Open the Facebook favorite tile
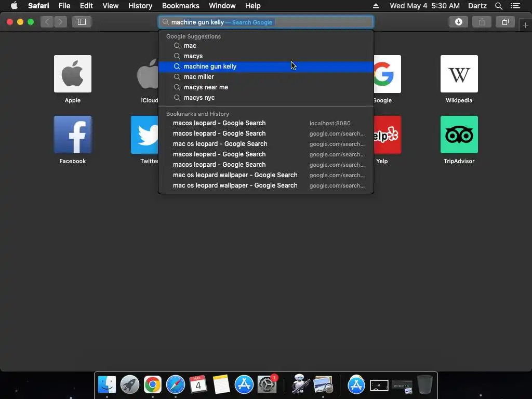This screenshot has height=399, width=532. pos(73,135)
